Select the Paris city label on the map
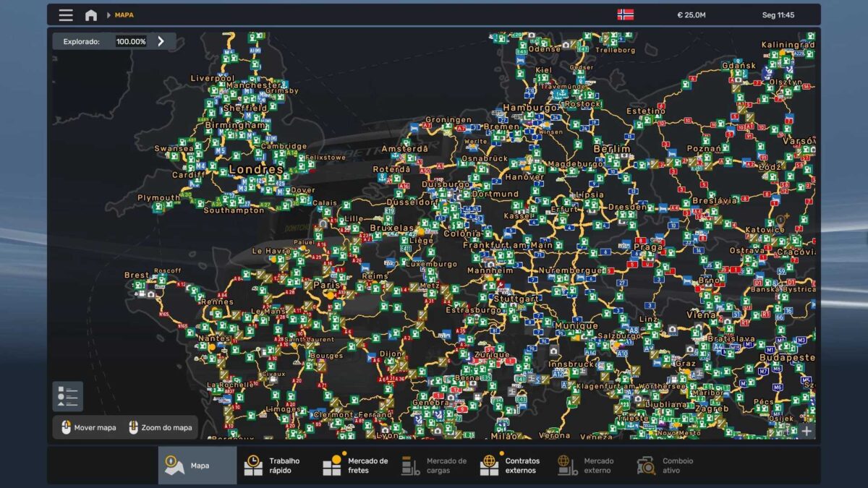The image size is (868, 488). (x=327, y=286)
